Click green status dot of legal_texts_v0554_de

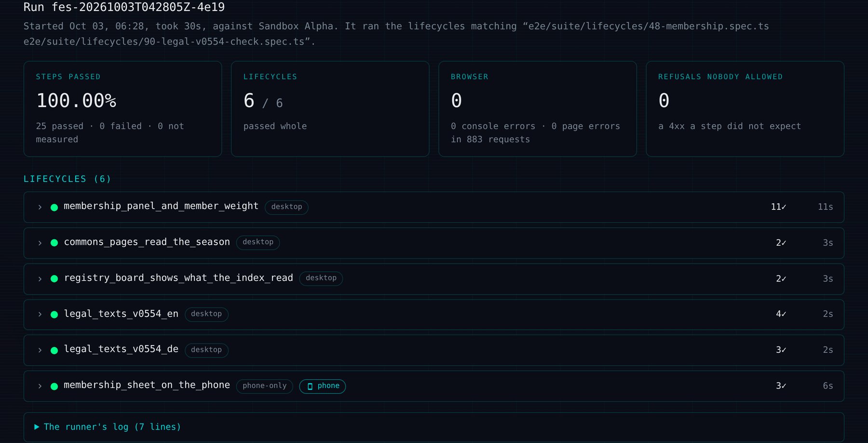tap(54, 350)
